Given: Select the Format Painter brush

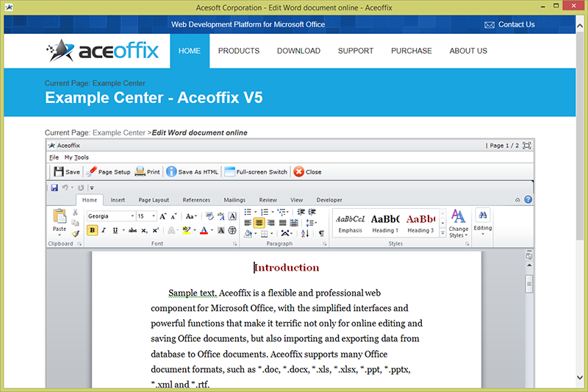Looking at the screenshot, I should coord(76,234).
